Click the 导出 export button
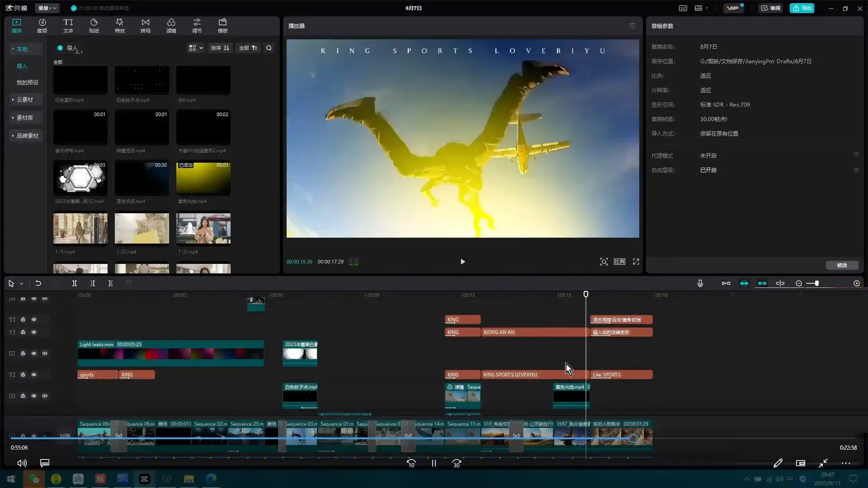Image resolution: width=868 pixels, height=488 pixels. click(x=802, y=8)
